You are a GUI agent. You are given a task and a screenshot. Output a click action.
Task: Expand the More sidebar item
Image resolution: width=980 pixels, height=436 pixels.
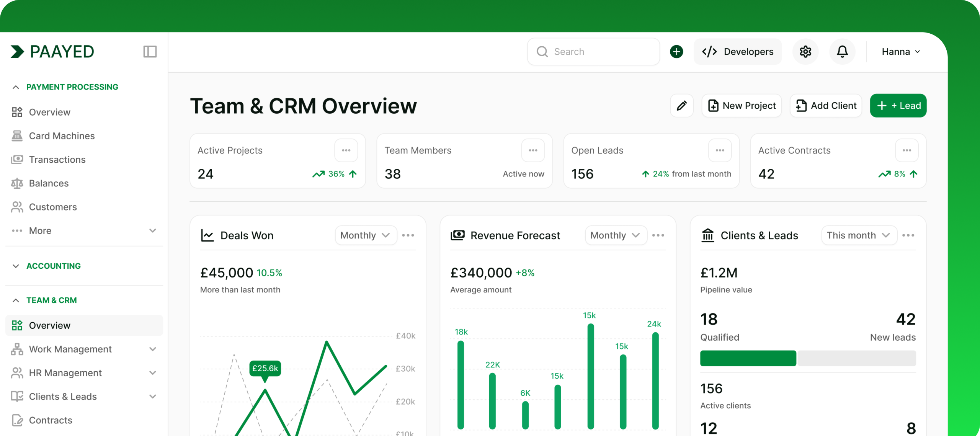coord(152,231)
